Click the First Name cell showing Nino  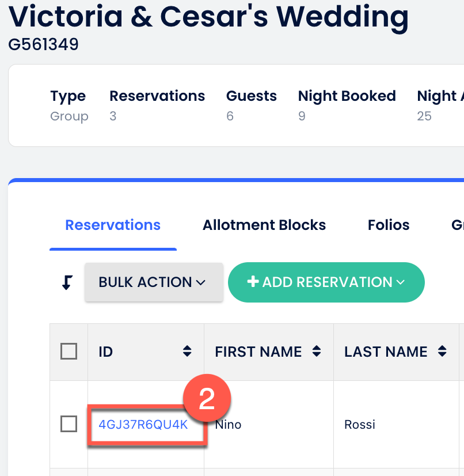[x=229, y=425]
